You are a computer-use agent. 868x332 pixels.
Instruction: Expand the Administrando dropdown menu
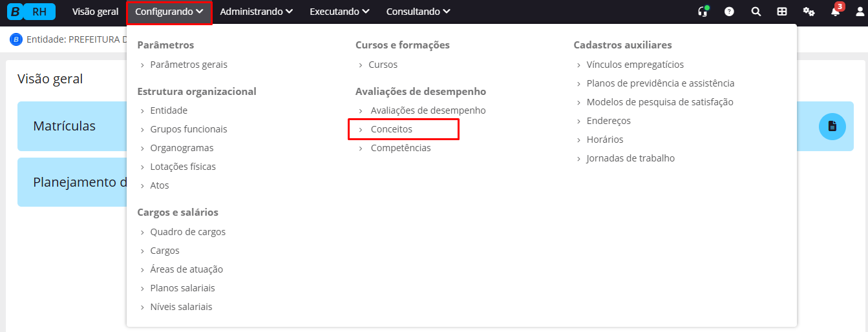coord(256,12)
